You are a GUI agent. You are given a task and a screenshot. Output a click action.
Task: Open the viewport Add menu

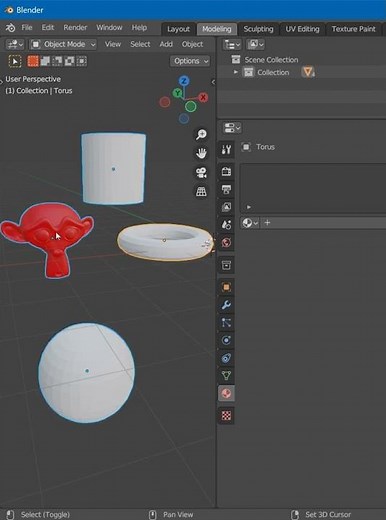pyautogui.click(x=166, y=44)
